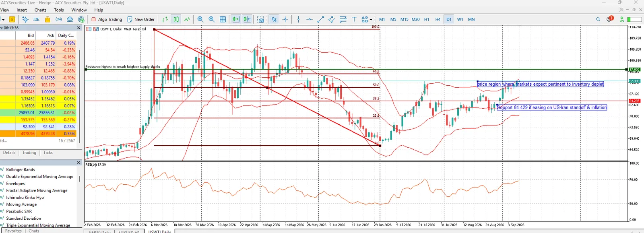Screen dimensions: 644x233
Task: Select the H4 timeframe button
Action: pyautogui.click(x=438, y=19)
